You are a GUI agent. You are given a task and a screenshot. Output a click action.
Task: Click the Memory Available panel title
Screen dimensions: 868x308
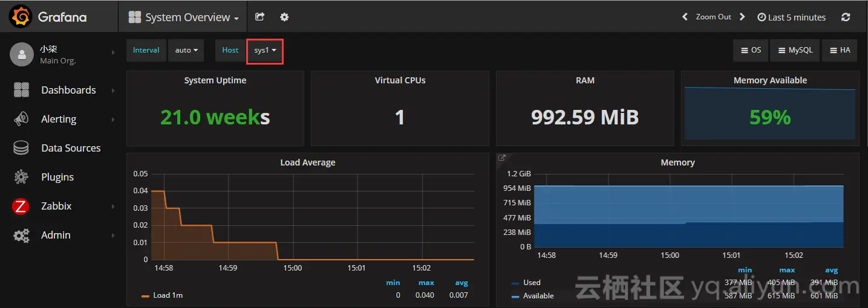pyautogui.click(x=770, y=80)
